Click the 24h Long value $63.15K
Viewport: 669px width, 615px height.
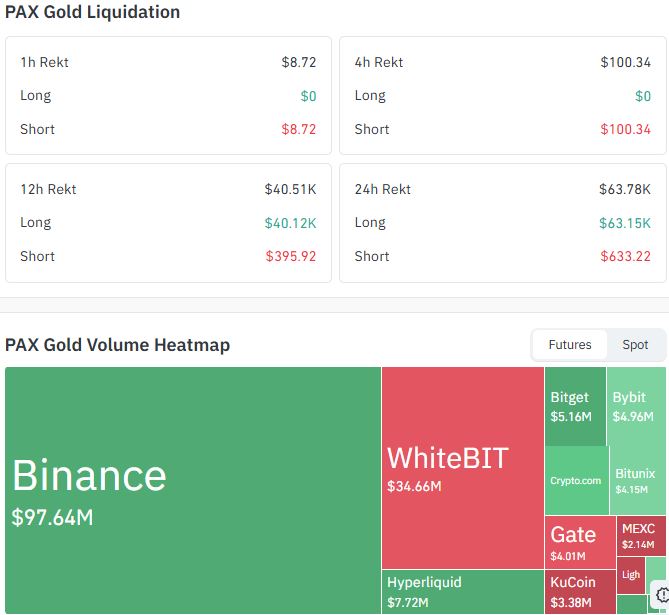(625, 223)
